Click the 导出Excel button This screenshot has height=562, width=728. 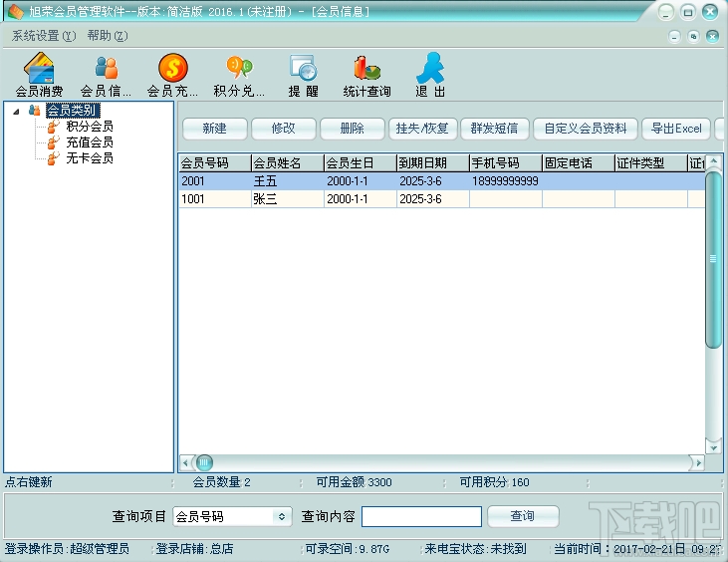pos(676,129)
